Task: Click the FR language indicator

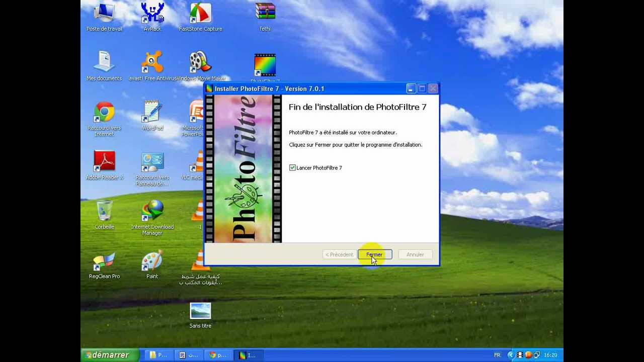Action: (497, 355)
